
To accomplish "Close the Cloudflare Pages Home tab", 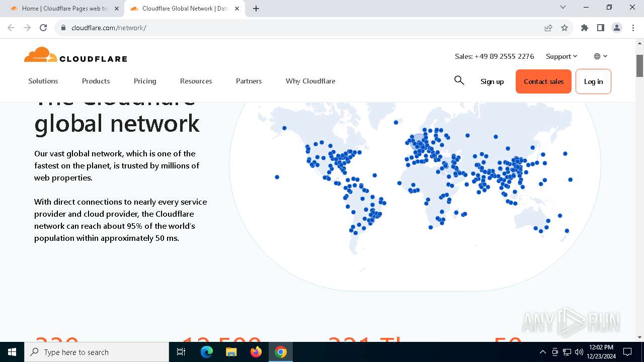I will coord(117,9).
